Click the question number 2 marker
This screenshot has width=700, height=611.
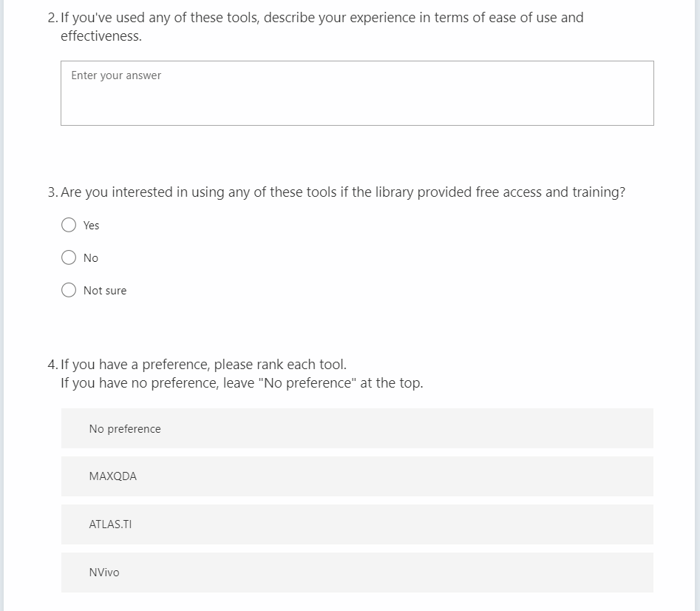pos(51,18)
